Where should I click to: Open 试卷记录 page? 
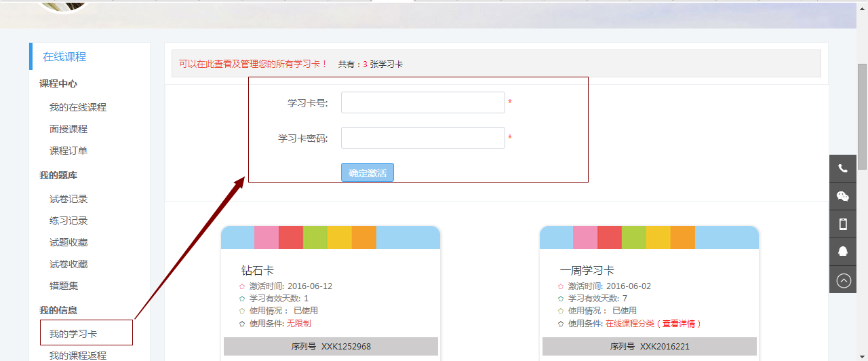click(68, 199)
